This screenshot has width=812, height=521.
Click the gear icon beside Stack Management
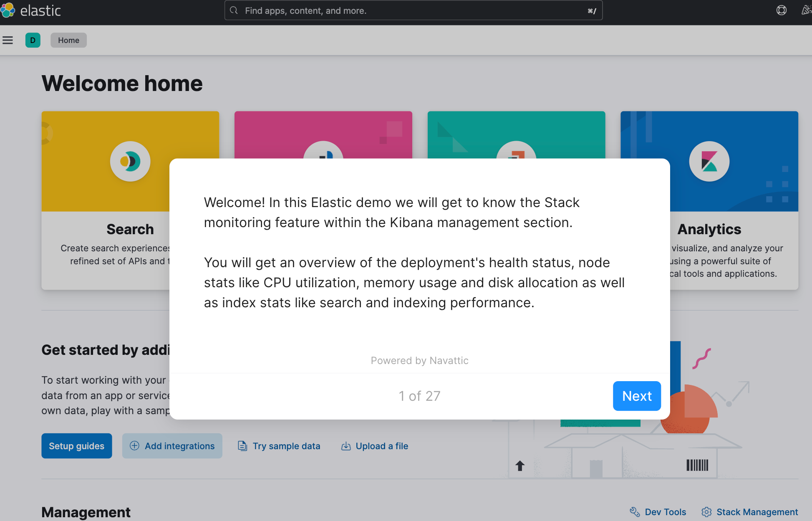tap(706, 512)
